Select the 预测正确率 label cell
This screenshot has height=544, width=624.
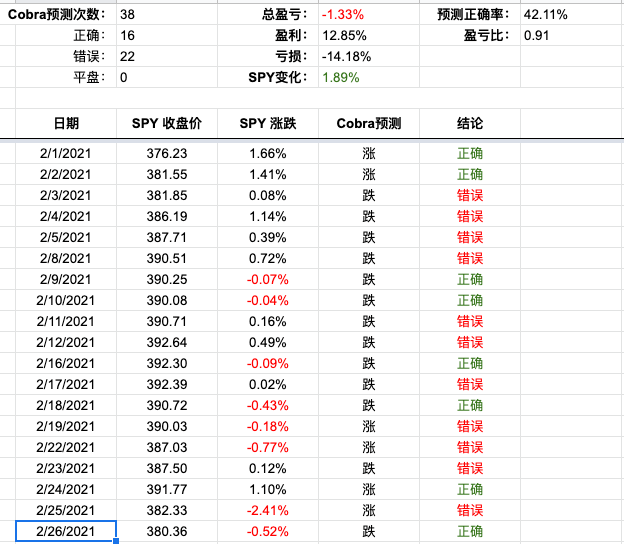coord(470,14)
